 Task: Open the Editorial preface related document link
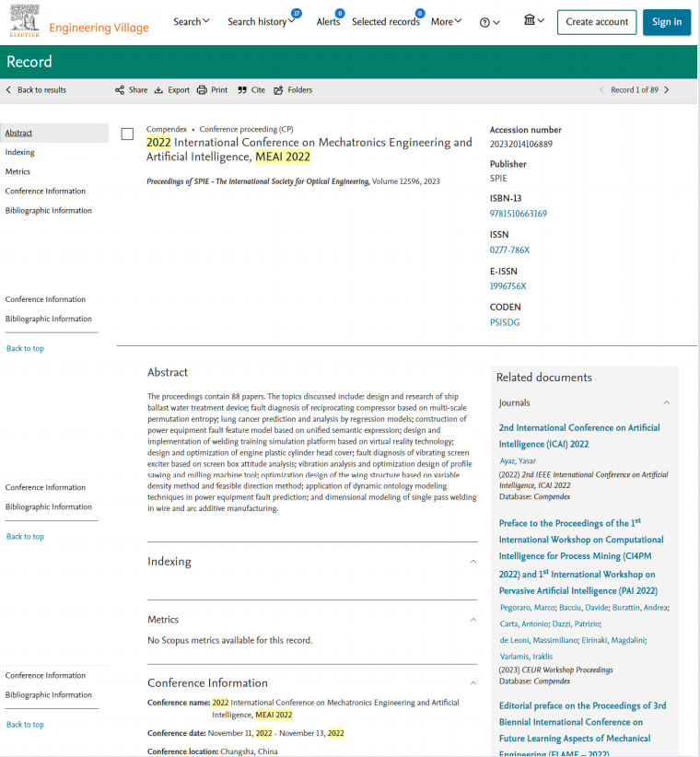click(x=582, y=730)
